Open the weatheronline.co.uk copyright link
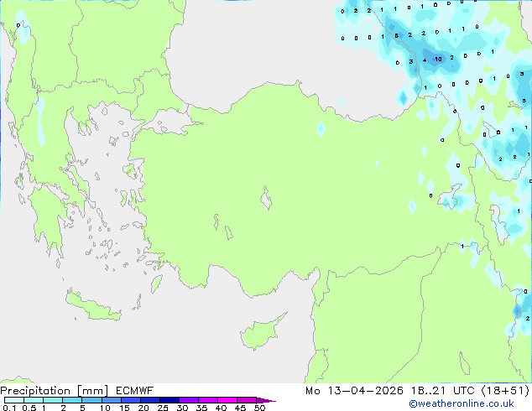532x411 pixels. click(462, 403)
